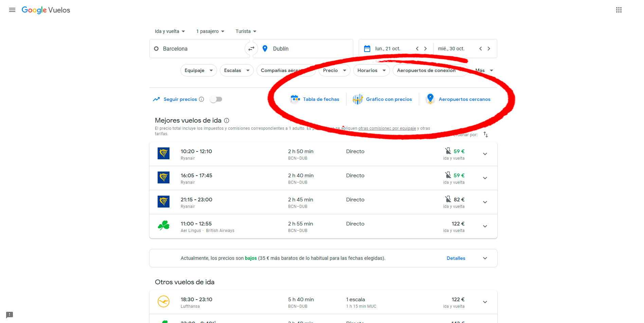Expand the 16:05 - 17:45 Ryanair flight
Viewport: 644px width, 323px height.
point(485,178)
